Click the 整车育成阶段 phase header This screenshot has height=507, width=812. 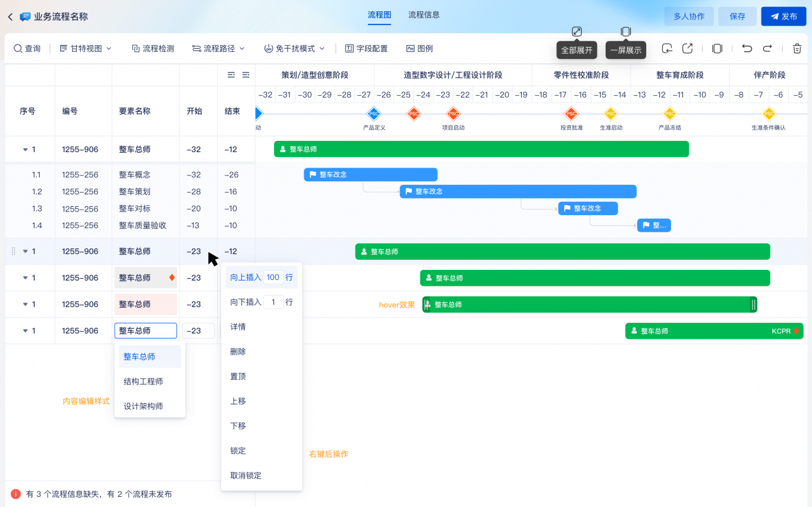(x=680, y=75)
